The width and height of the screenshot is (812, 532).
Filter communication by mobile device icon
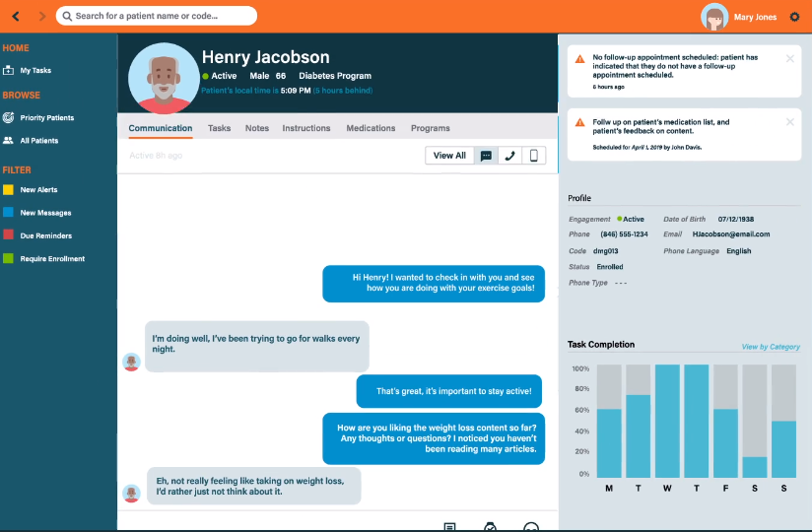click(533, 156)
